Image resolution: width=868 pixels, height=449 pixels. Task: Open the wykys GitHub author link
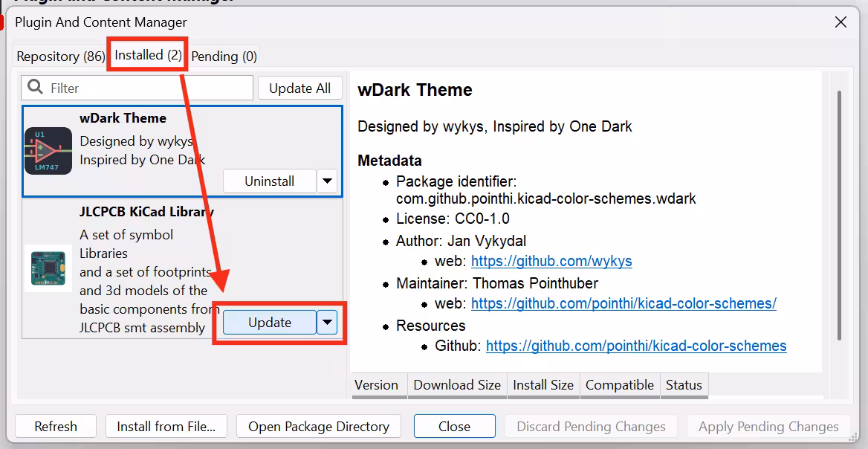(551, 261)
